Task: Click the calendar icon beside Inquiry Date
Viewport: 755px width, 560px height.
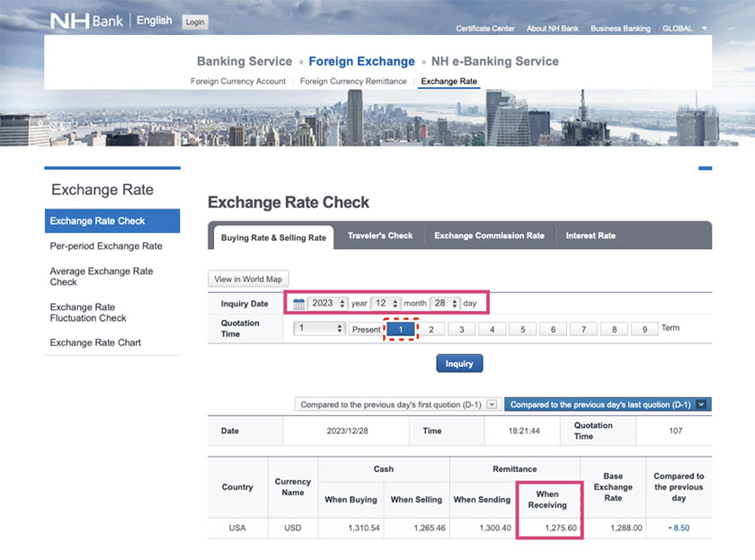Action: (298, 304)
